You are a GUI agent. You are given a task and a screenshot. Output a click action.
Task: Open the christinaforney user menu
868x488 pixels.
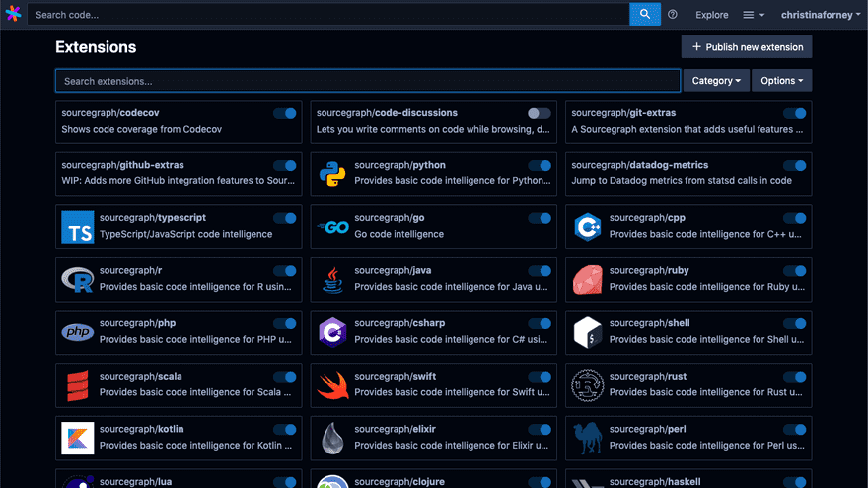(821, 15)
